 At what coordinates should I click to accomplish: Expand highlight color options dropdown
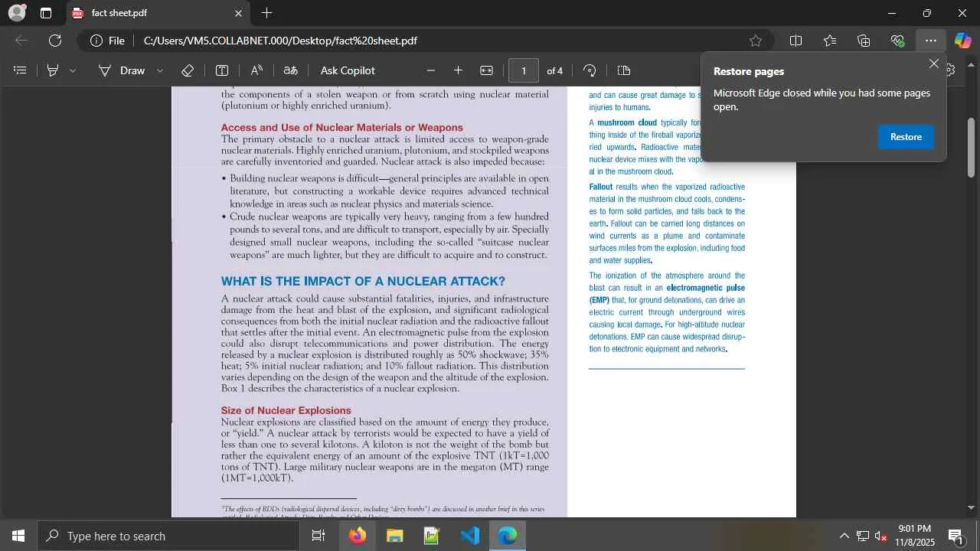[x=73, y=70]
